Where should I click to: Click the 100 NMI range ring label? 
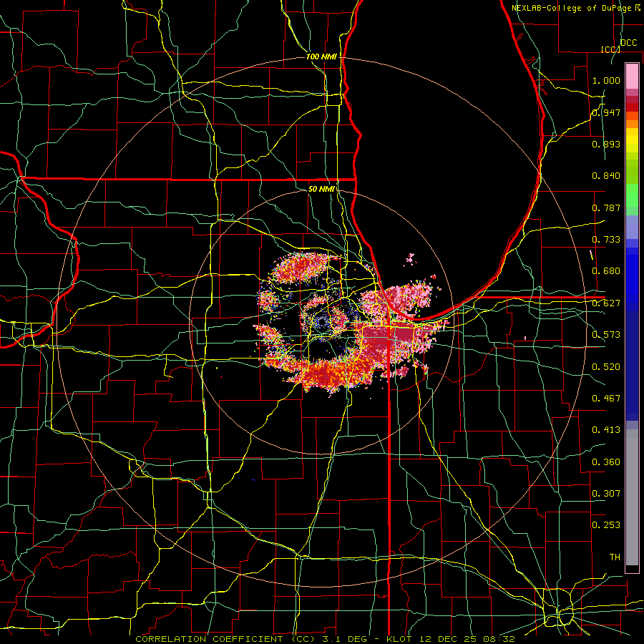click(x=321, y=57)
